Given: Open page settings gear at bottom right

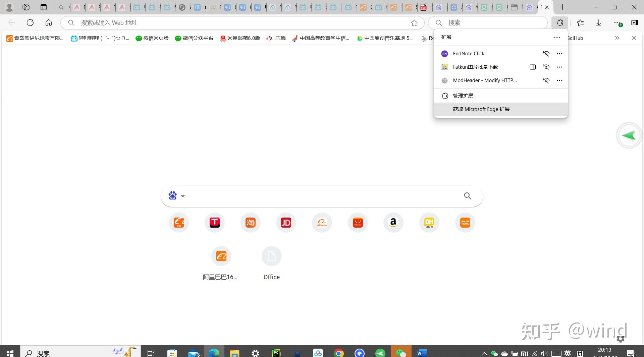Looking at the screenshot, I should (x=621, y=339).
